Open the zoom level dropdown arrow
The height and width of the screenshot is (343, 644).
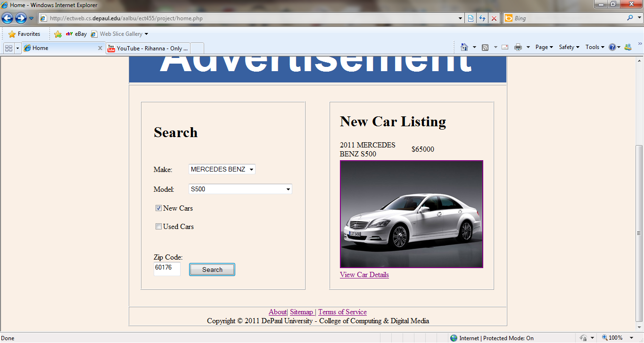[631, 338]
